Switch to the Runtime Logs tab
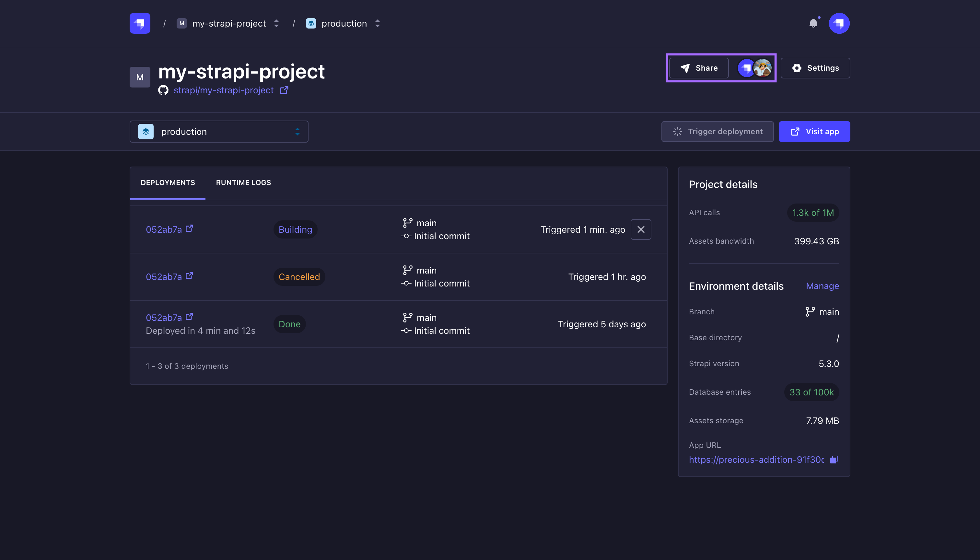The image size is (980, 560). point(243,183)
